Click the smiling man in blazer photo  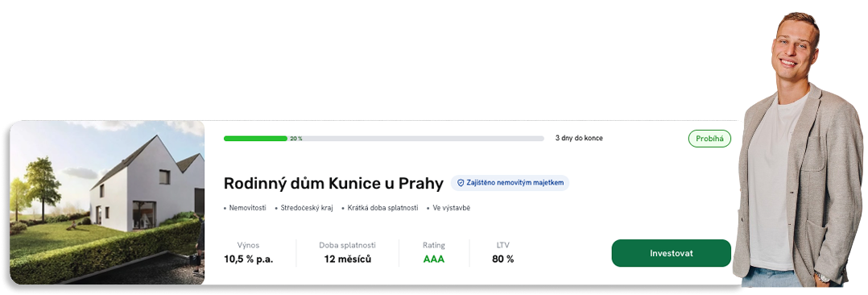pyautogui.click(x=798, y=150)
